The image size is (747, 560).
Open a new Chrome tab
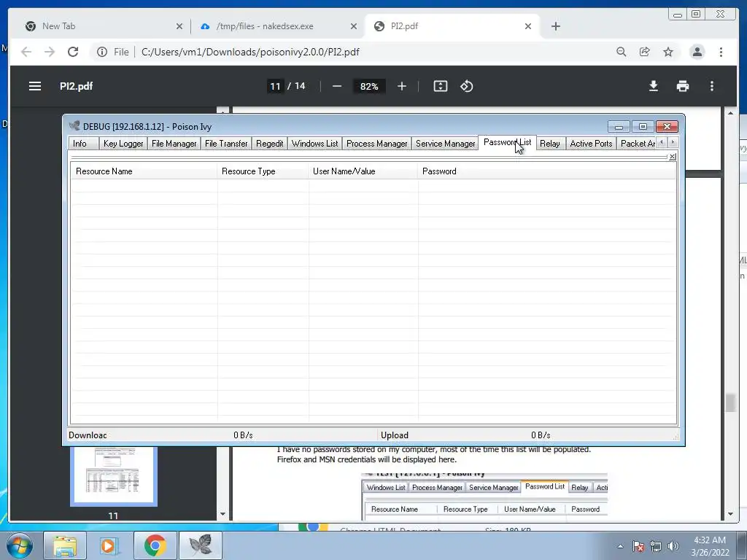click(x=555, y=26)
